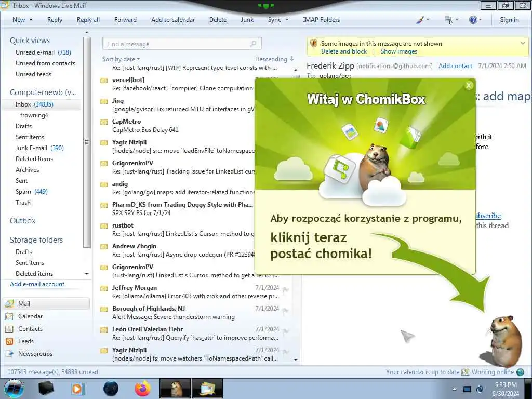Open the Newsgroups section
This screenshot has height=399, width=532.
click(x=35, y=354)
